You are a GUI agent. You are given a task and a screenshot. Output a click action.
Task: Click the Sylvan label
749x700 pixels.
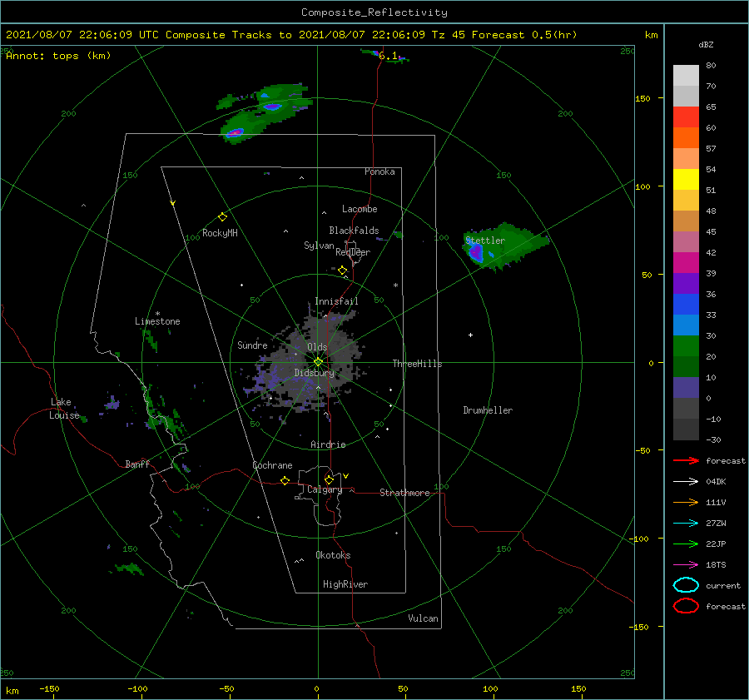click(x=319, y=246)
